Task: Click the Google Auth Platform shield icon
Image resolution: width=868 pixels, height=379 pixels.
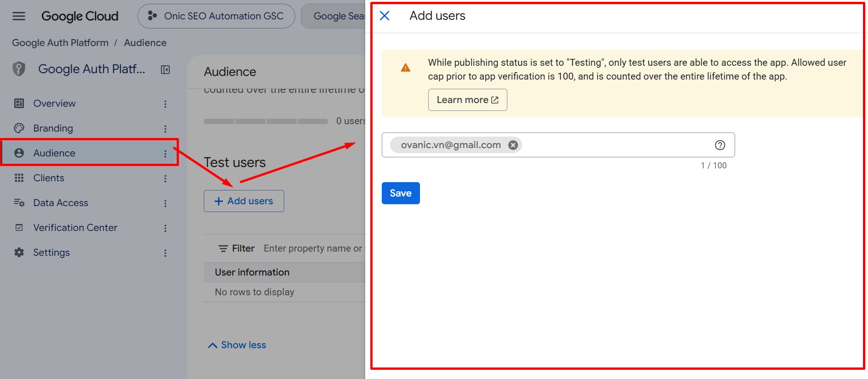Action: pyautogui.click(x=19, y=69)
